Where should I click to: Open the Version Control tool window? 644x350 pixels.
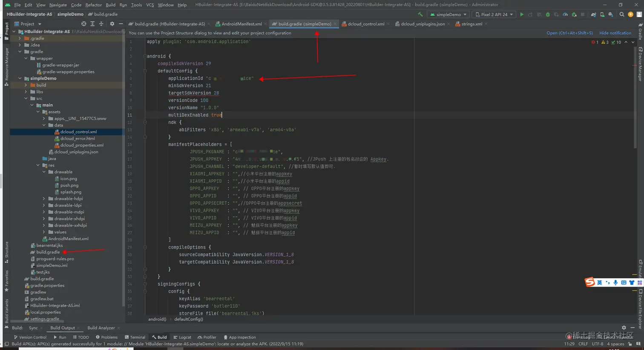(30, 337)
